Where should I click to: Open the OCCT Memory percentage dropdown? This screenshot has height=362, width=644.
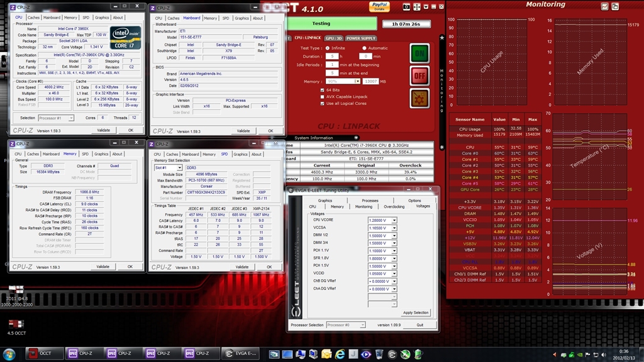[x=357, y=81]
